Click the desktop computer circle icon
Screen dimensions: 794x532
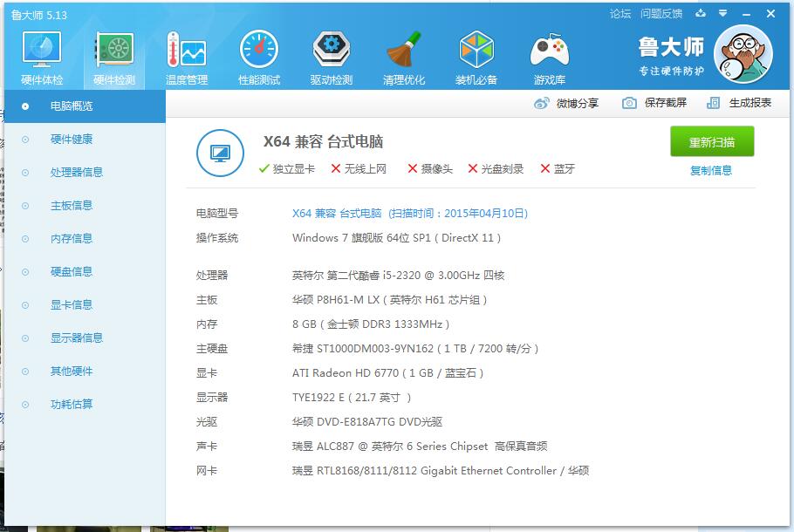(220, 153)
